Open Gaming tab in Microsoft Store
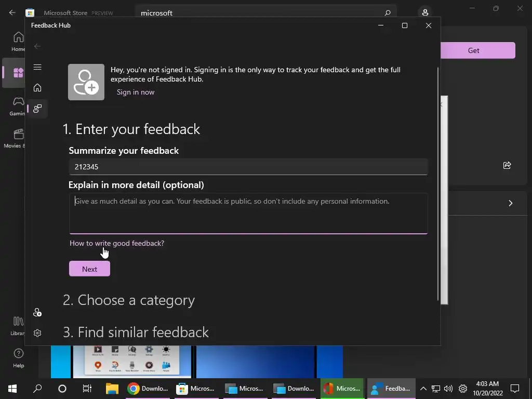Image resolution: width=532 pixels, height=399 pixels. pyautogui.click(x=18, y=106)
